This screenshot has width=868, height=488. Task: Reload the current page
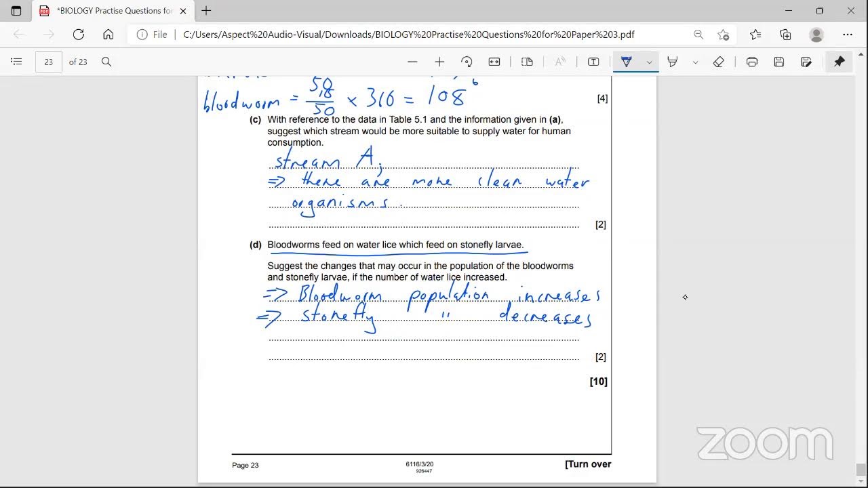[79, 35]
